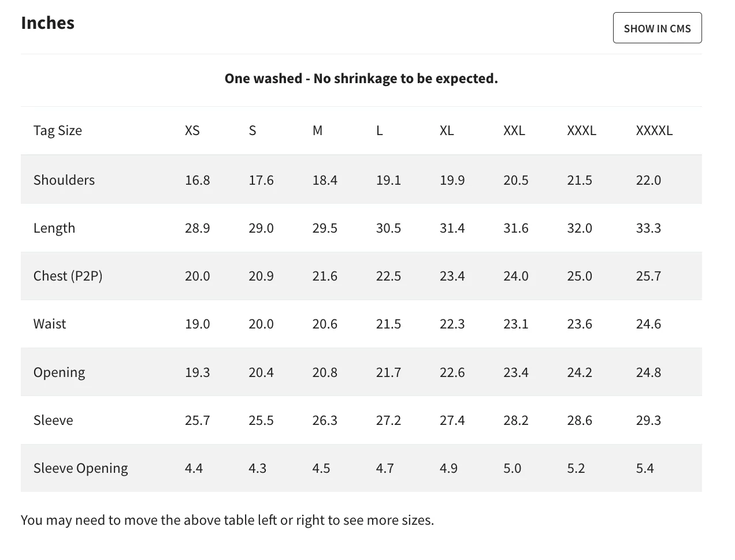
Task: Click the SHOW IN CMS button
Action: 657,28
